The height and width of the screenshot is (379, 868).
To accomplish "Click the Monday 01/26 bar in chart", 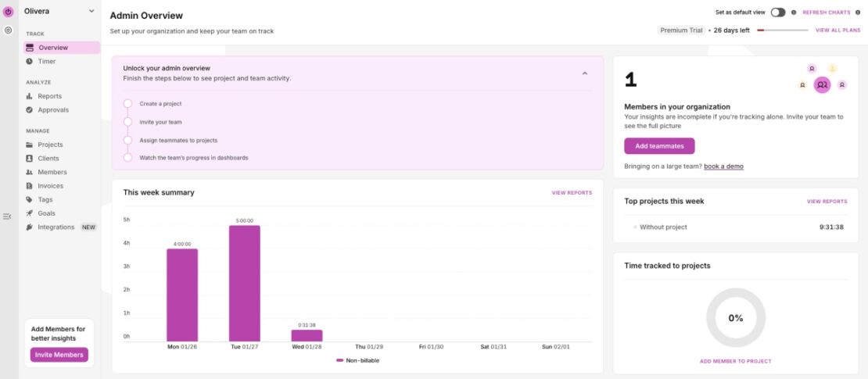I will (182, 295).
